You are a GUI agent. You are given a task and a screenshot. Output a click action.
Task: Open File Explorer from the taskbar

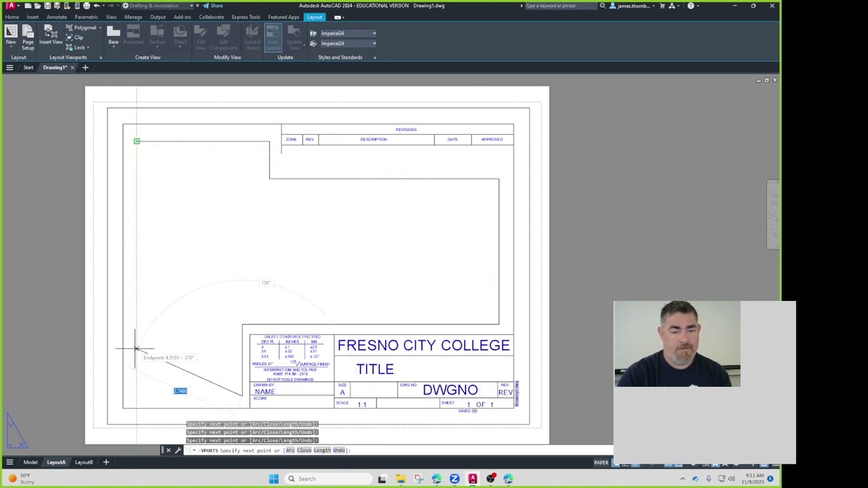coord(401,479)
